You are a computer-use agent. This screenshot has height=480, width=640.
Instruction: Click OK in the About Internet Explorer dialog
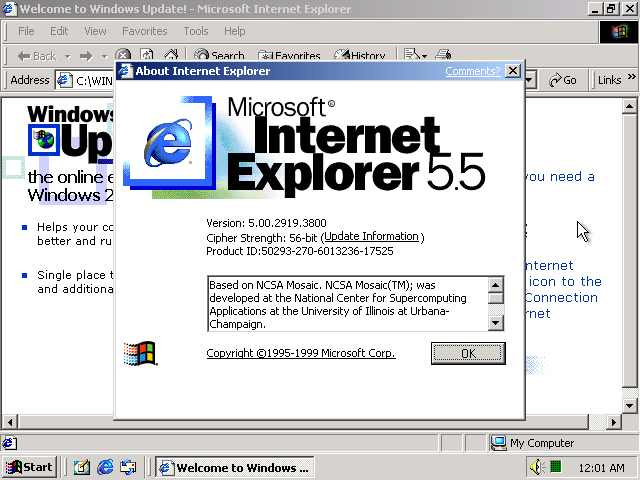(468, 353)
